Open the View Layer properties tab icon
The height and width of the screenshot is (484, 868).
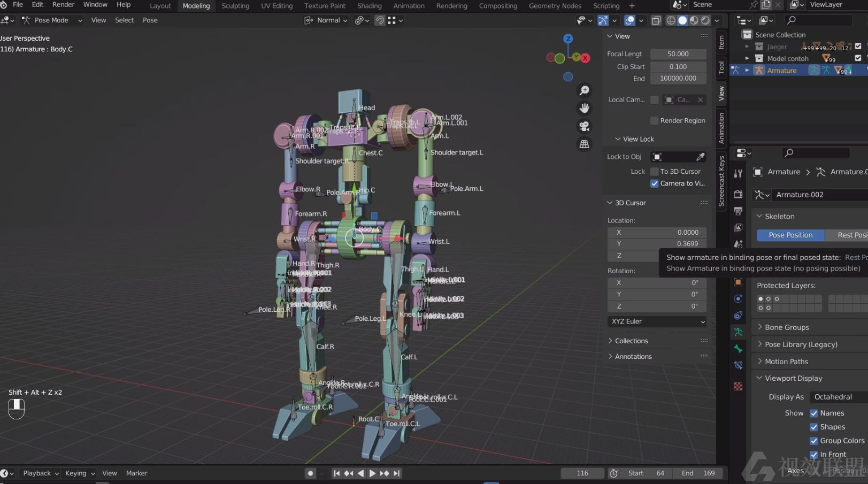pyautogui.click(x=738, y=227)
